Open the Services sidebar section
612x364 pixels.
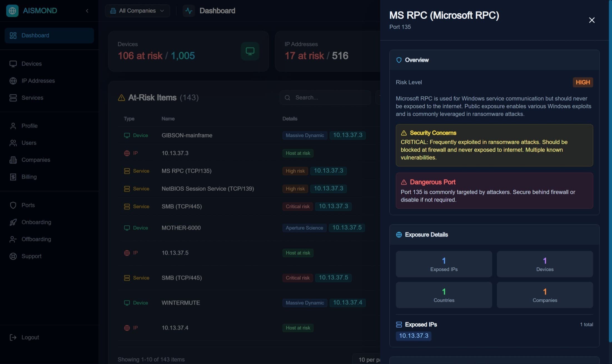33,98
